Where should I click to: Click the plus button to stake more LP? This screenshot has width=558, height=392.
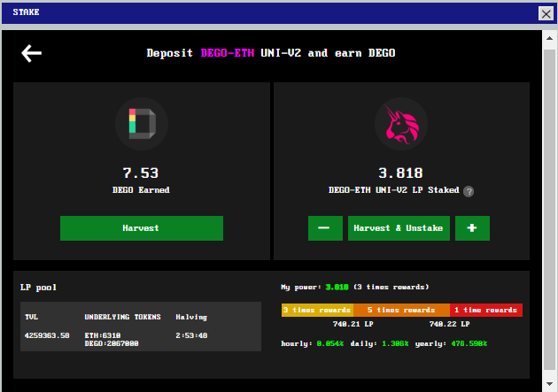[x=472, y=228]
